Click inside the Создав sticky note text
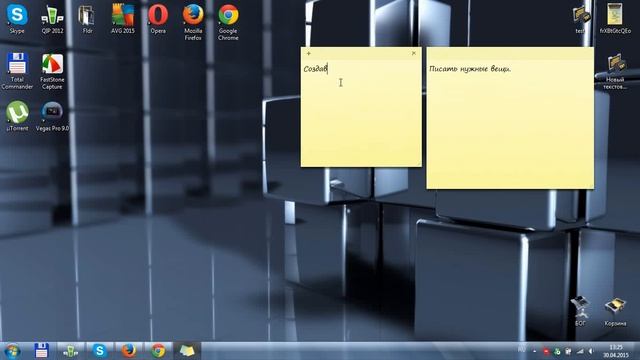The height and width of the screenshot is (360, 640). [x=315, y=69]
